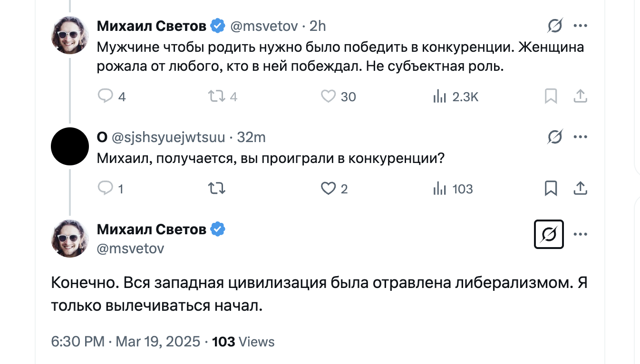Bookmark the first Михаил Светов tweet

click(x=551, y=96)
